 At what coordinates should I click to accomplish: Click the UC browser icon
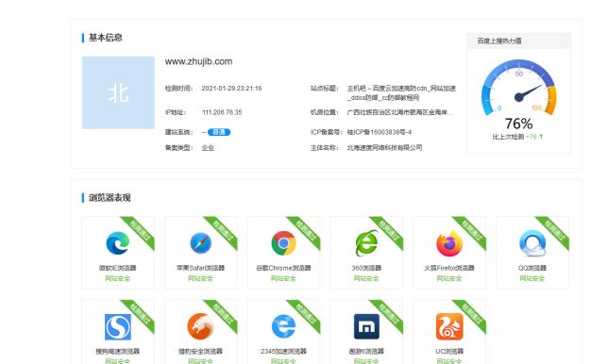tap(449, 326)
